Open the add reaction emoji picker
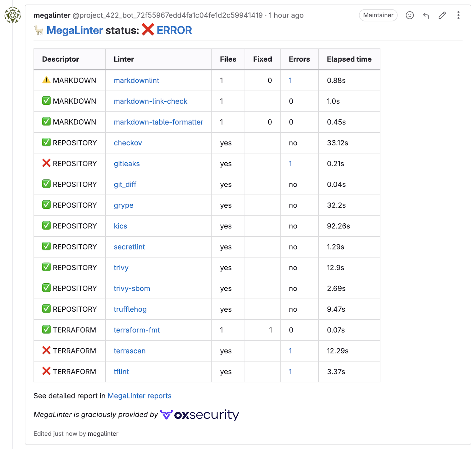This screenshot has width=476, height=449. 410,15
